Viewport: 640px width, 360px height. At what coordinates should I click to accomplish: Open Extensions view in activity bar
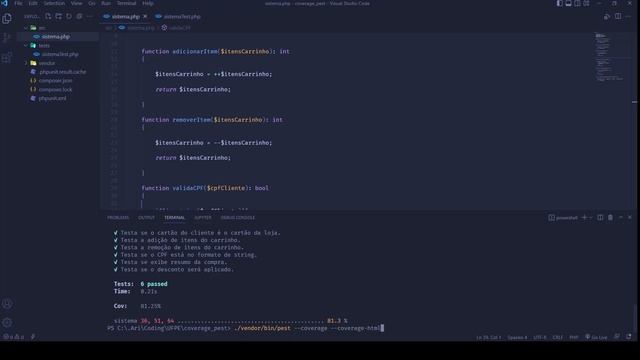click(7, 58)
